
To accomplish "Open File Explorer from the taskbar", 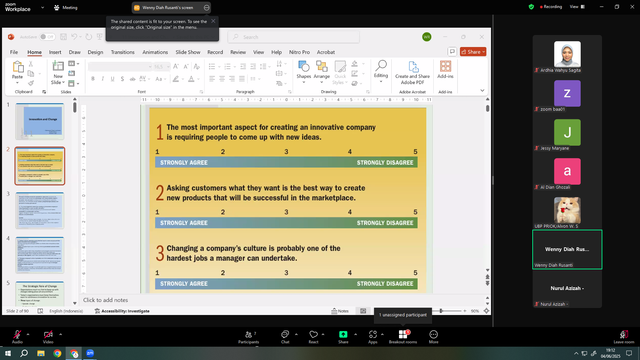I will [x=41, y=353].
